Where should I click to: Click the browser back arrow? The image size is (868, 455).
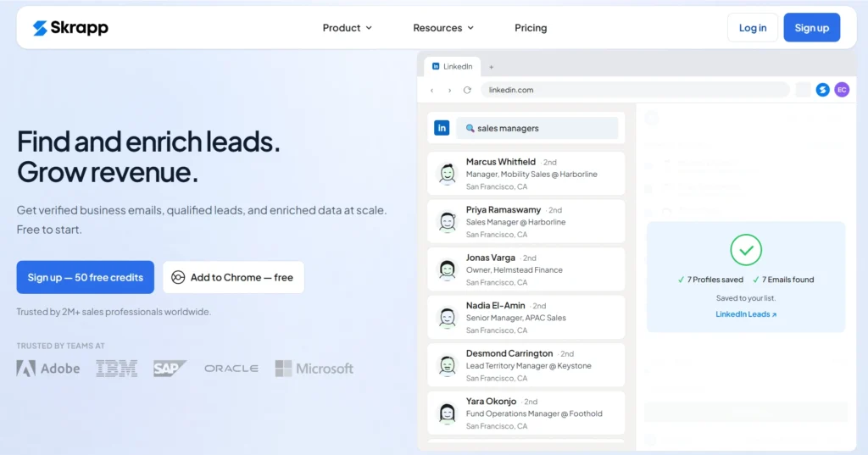point(431,90)
